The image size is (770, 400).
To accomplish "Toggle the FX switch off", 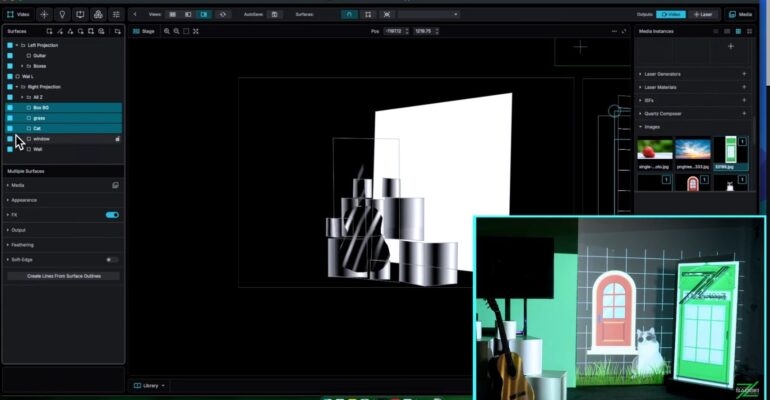I will (x=112, y=215).
